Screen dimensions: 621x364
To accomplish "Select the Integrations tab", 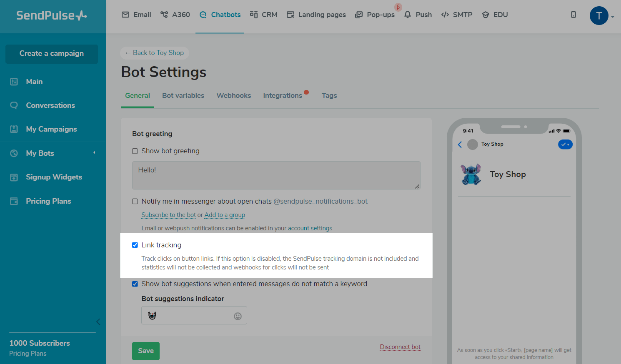I will click(x=283, y=96).
